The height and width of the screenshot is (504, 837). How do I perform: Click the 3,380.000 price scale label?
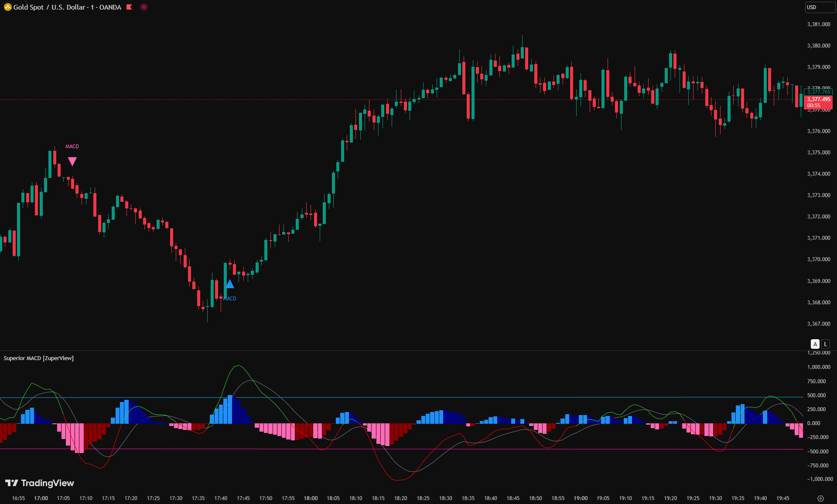click(x=818, y=46)
